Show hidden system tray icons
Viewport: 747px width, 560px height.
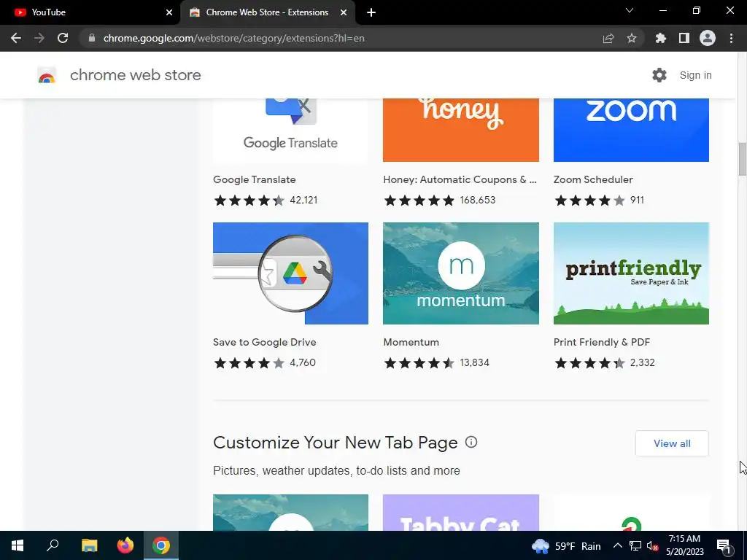pos(617,545)
